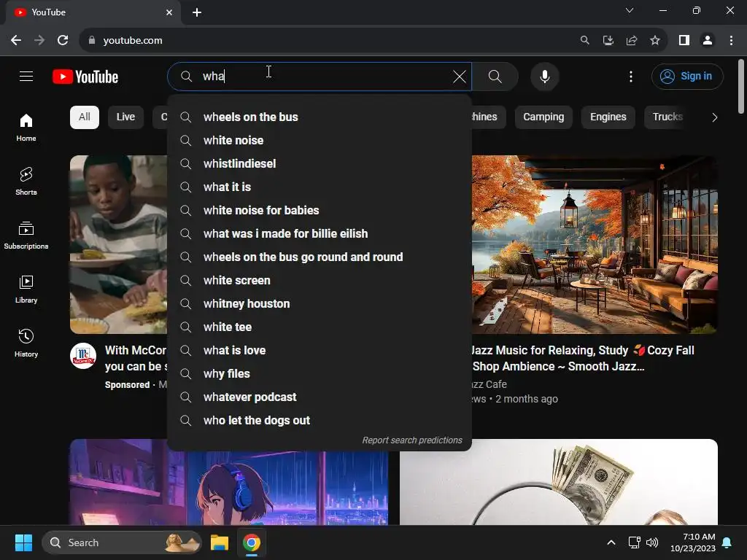
Task: Open tab search dropdown arrow
Action: pyautogui.click(x=630, y=10)
